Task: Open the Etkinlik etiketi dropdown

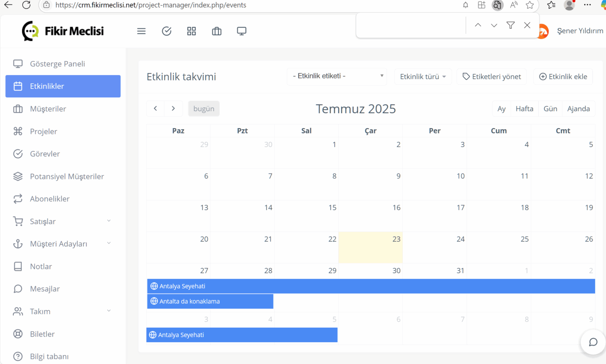Action: pyautogui.click(x=337, y=76)
